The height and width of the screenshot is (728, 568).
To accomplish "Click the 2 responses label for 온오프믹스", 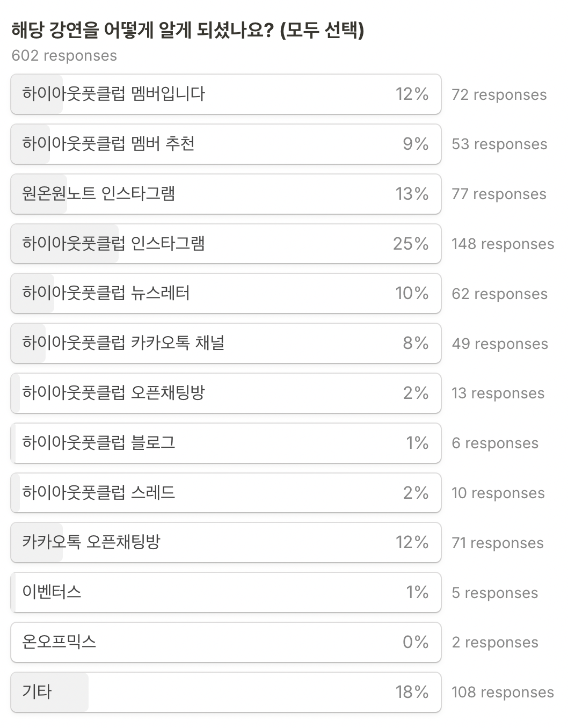I will (x=494, y=643).
